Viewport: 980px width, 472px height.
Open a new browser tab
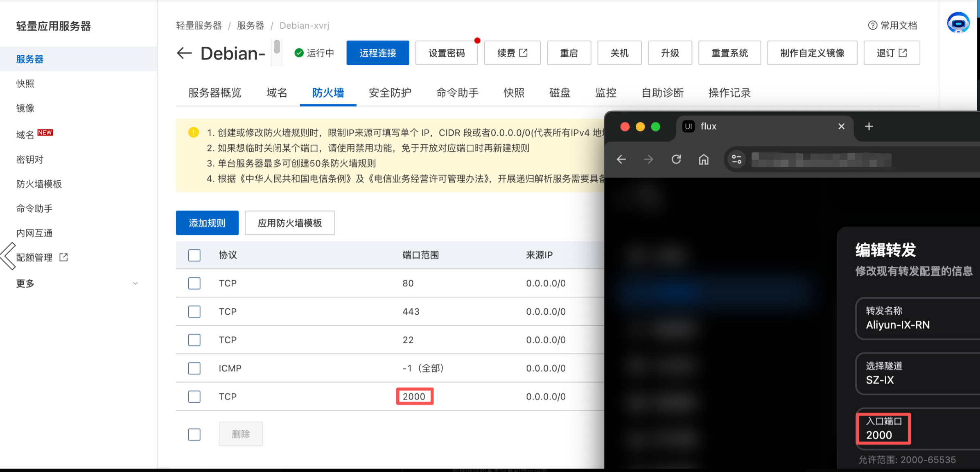click(x=869, y=127)
